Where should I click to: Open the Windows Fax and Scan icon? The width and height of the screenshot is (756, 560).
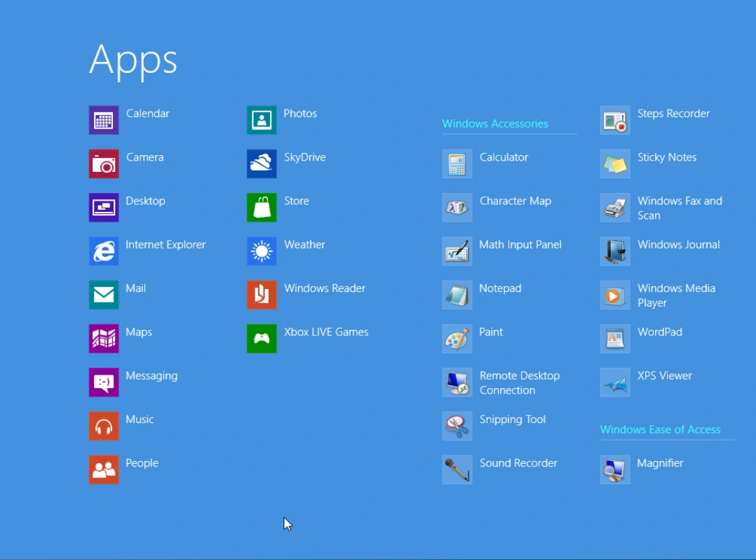[615, 208]
